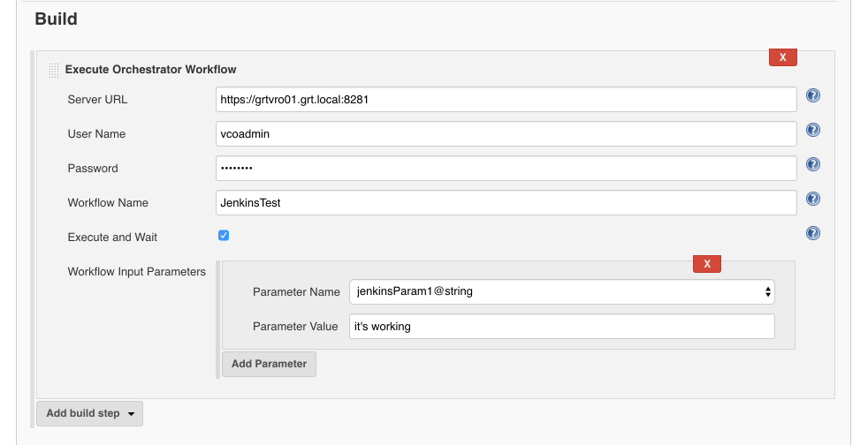Click the Parameter Value label
Viewport: 868px width, 445px height.
pos(295,326)
